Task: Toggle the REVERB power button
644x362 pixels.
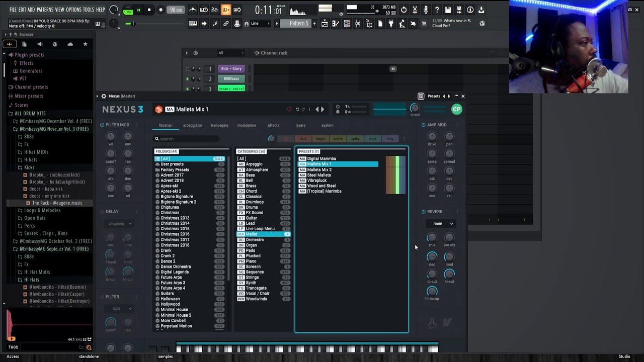Action: pos(424,212)
